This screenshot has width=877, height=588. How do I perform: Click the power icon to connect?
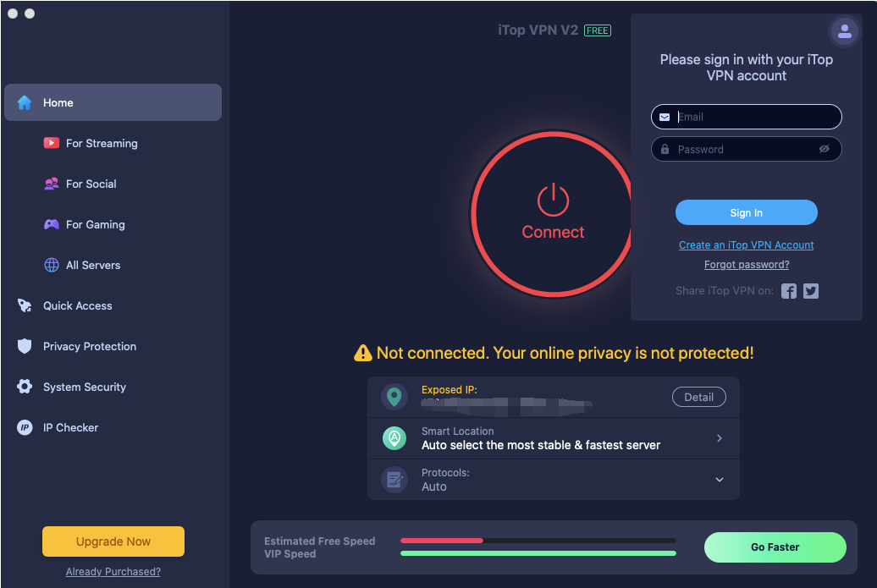tap(553, 200)
